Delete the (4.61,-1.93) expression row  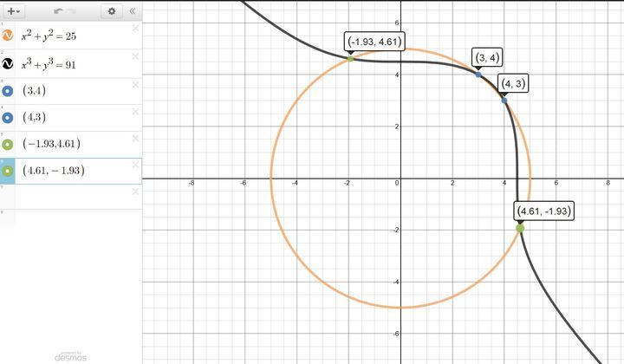(x=135, y=163)
